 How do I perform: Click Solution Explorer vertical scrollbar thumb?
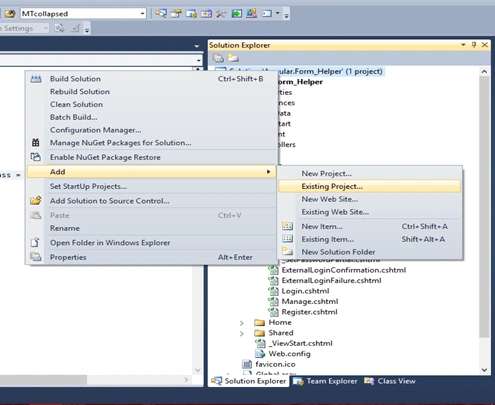pyautogui.click(x=484, y=207)
